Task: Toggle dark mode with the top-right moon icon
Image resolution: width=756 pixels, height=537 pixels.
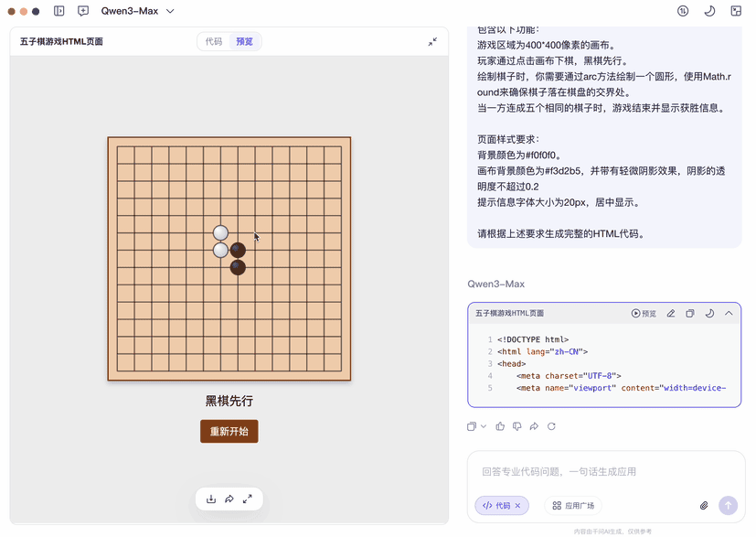Action: click(709, 11)
